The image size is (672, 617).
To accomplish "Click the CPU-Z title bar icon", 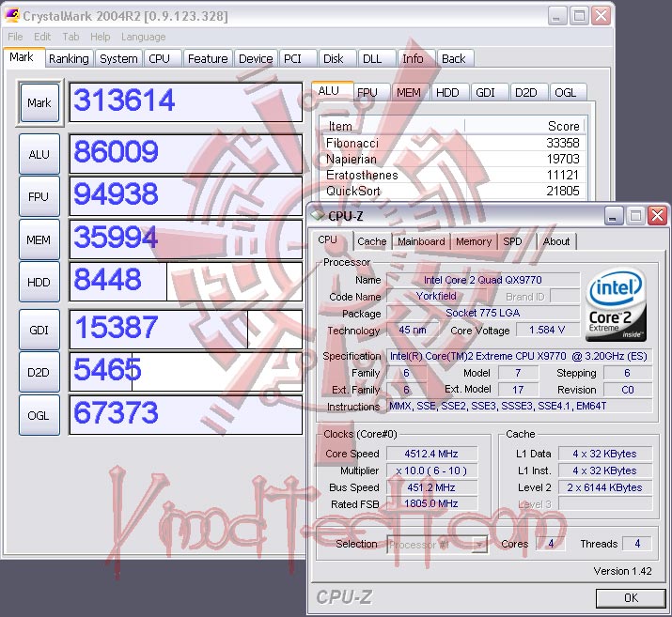I will pyautogui.click(x=318, y=215).
